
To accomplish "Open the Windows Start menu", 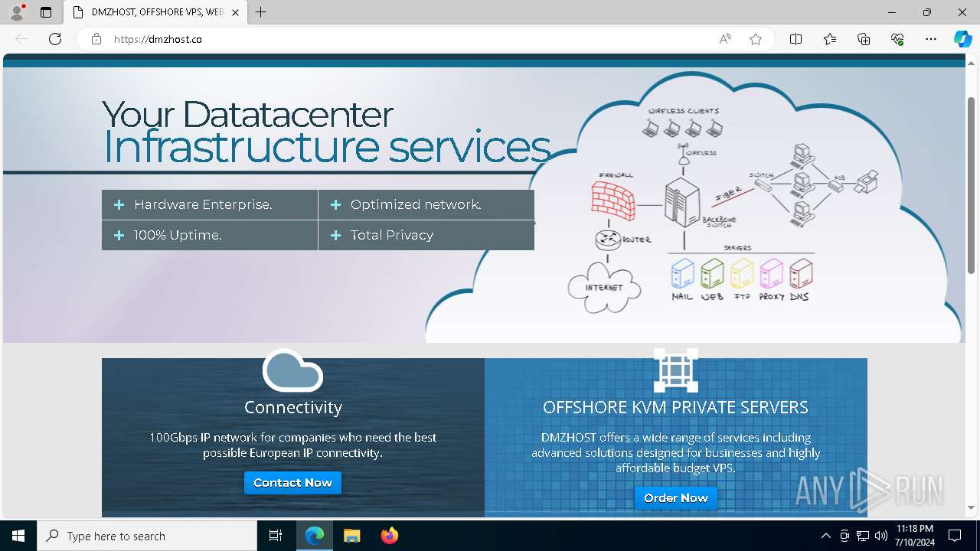I will (18, 536).
